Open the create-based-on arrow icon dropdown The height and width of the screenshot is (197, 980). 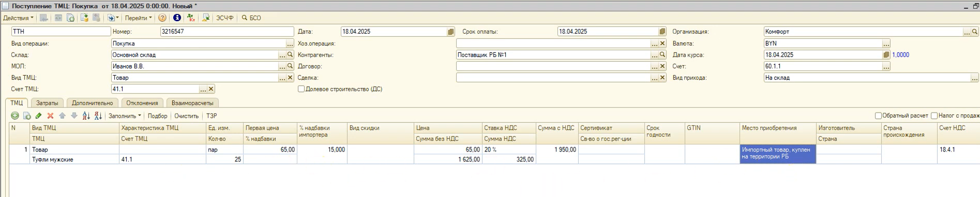[x=113, y=18]
